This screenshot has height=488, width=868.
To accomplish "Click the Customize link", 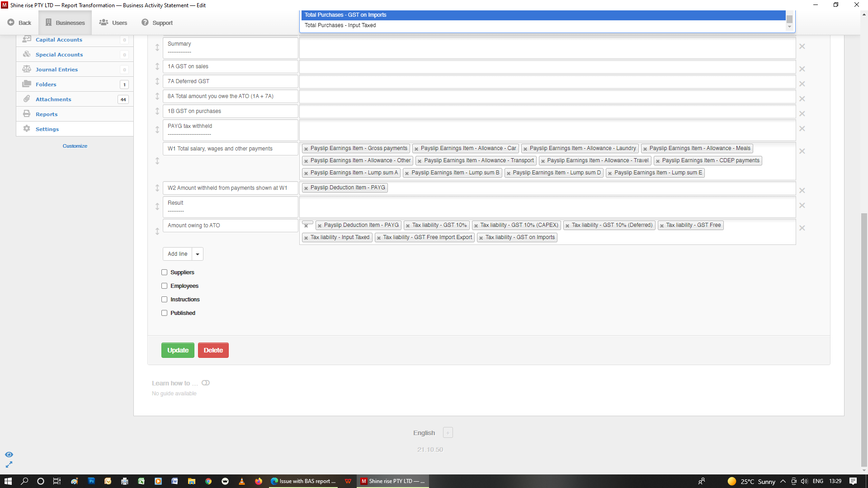I will click(75, 146).
